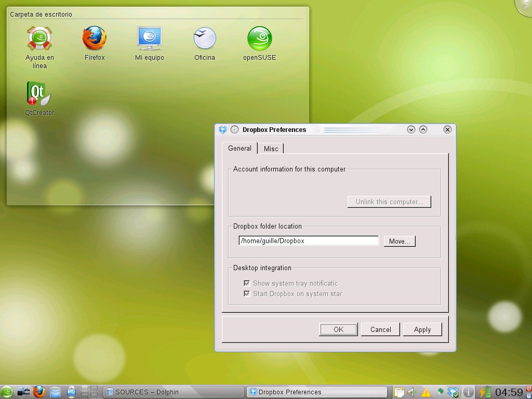Screen dimensions: 532x399
Task: Click the yellow warning tray icon
Action: [426, 393]
